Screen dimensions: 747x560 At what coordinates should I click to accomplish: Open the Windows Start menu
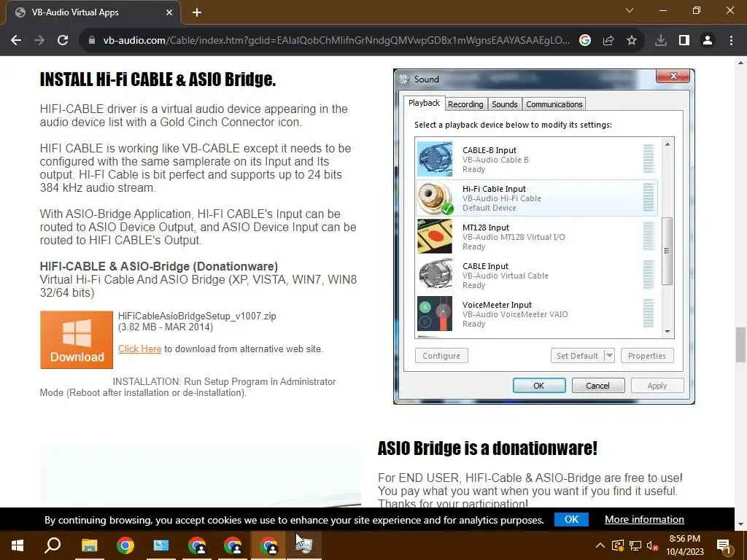[18, 545]
